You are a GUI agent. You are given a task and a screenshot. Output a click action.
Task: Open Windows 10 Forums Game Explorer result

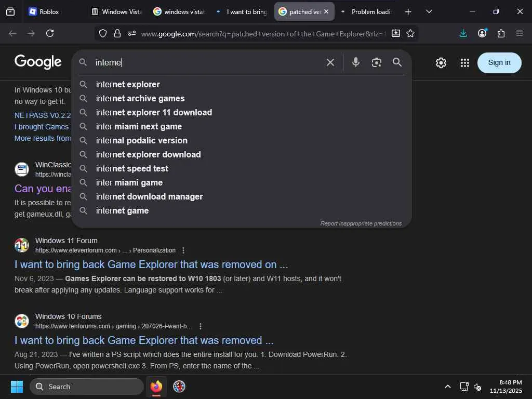tap(144, 340)
